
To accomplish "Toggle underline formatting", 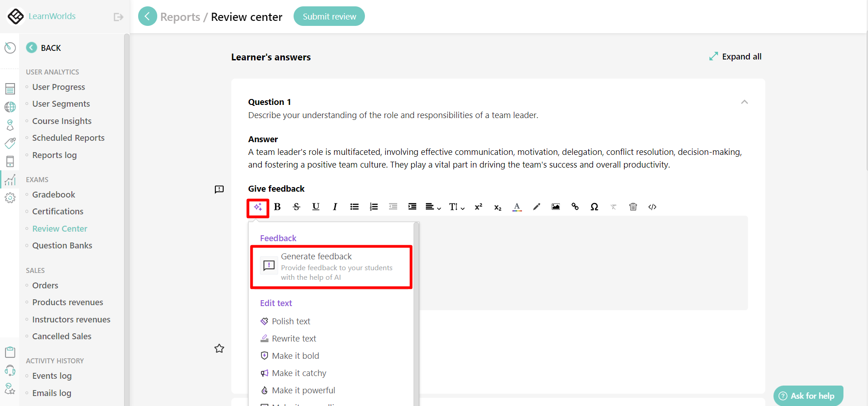I will tap(316, 207).
